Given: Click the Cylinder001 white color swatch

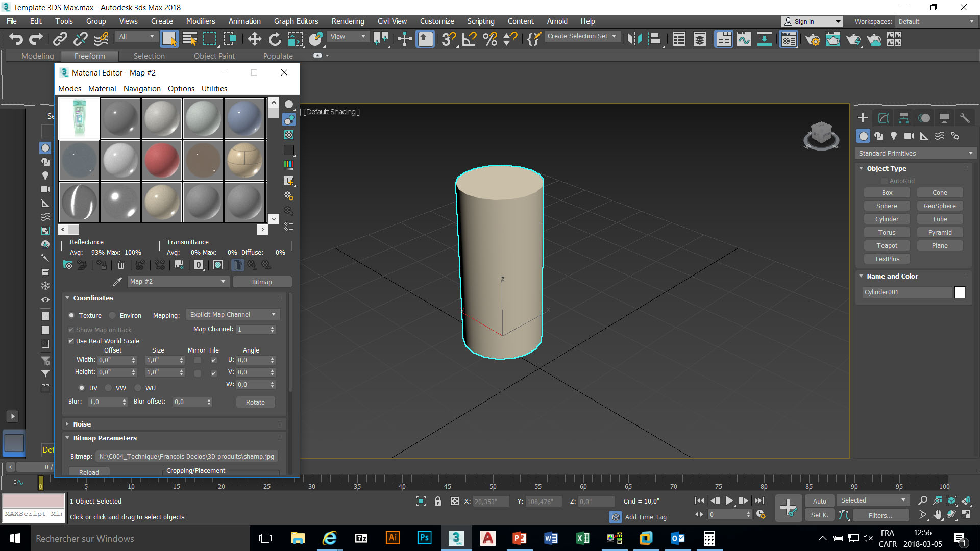Looking at the screenshot, I should click(x=960, y=292).
